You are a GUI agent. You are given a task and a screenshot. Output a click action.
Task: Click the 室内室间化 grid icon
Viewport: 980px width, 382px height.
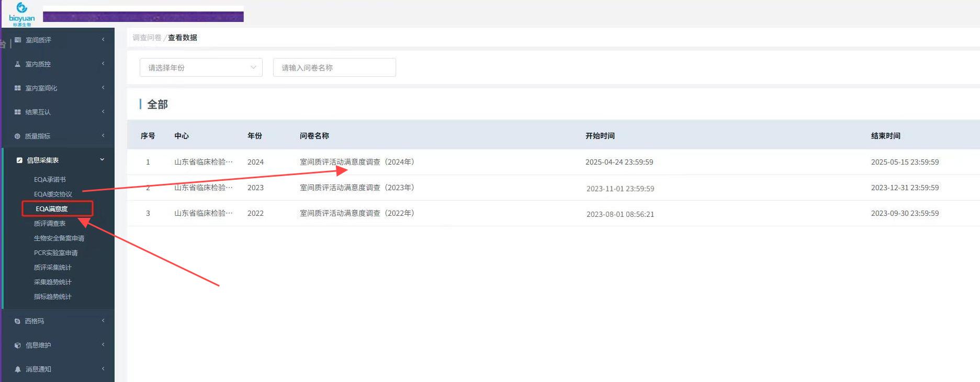(x=18, y=88)
